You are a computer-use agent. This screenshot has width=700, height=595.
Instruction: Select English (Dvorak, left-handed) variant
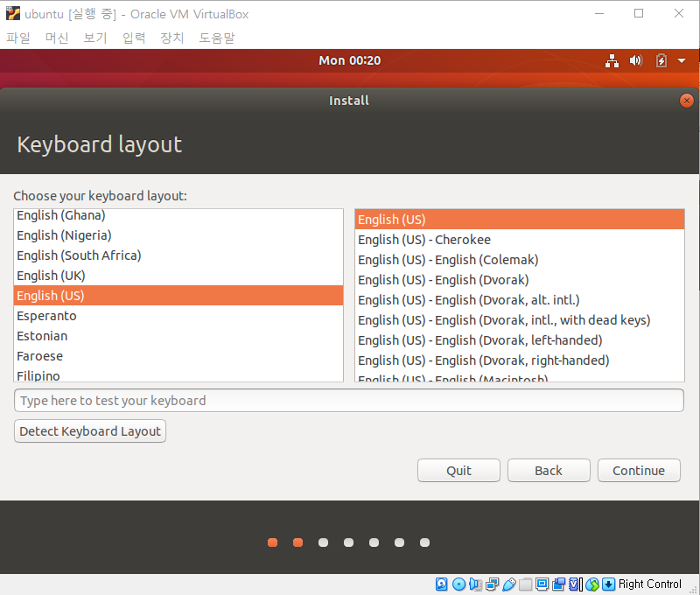[520, 340]
